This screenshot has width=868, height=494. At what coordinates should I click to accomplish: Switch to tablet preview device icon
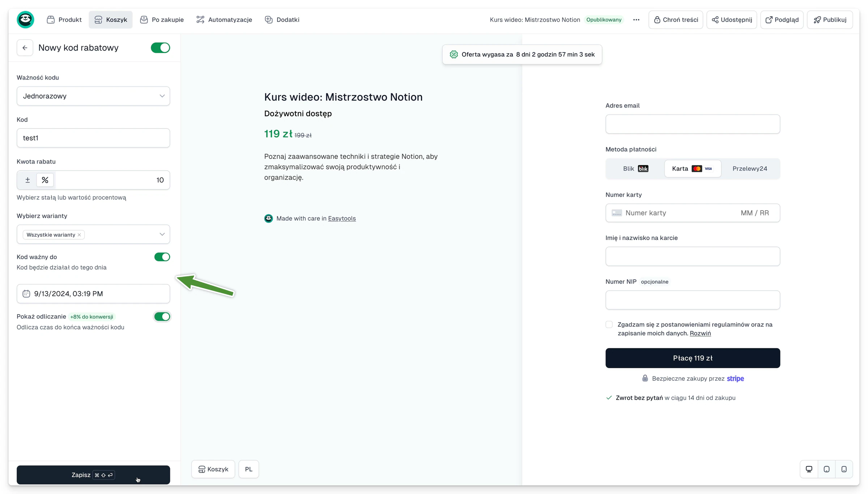(826, 469)
